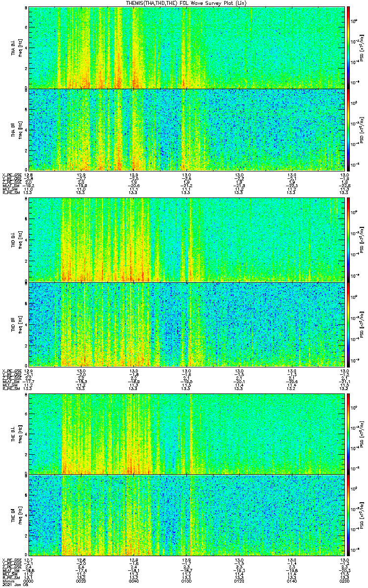Screen dimensions: 368x588
Task: Click the THD BL PSD color bar
Action: point(348,240)
